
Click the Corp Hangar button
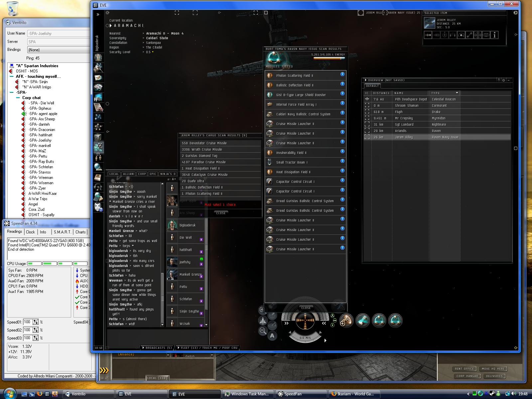pos(467,376)
